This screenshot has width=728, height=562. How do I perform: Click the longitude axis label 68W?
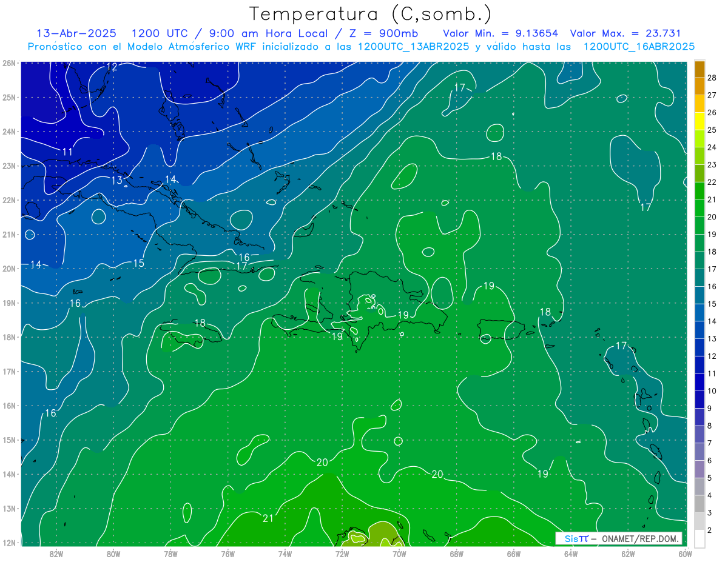(457, 554)
